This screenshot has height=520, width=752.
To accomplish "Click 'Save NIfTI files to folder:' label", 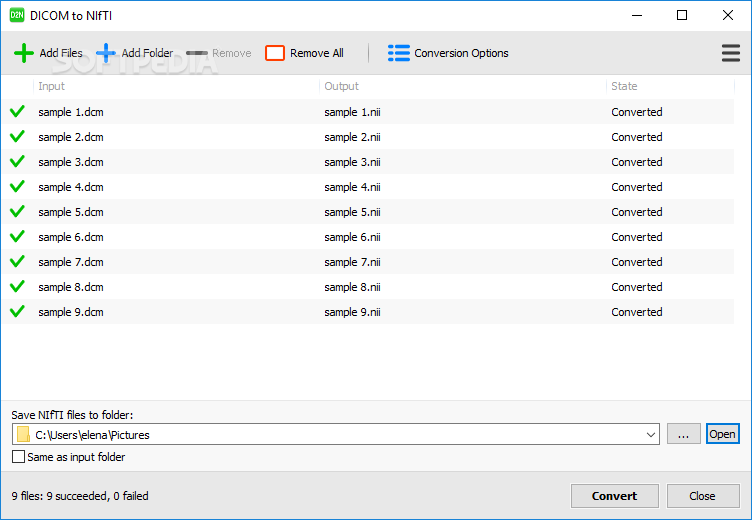I will tap(72, 415).
